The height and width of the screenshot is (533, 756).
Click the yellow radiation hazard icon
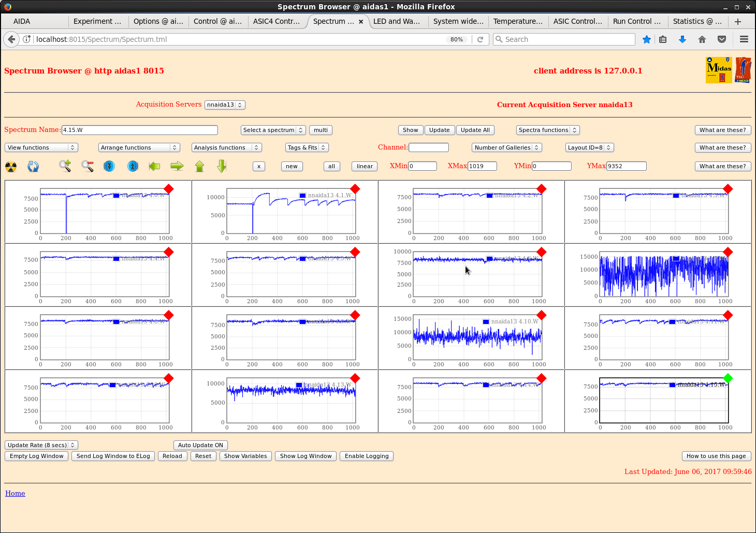click(x=11, y=167)
